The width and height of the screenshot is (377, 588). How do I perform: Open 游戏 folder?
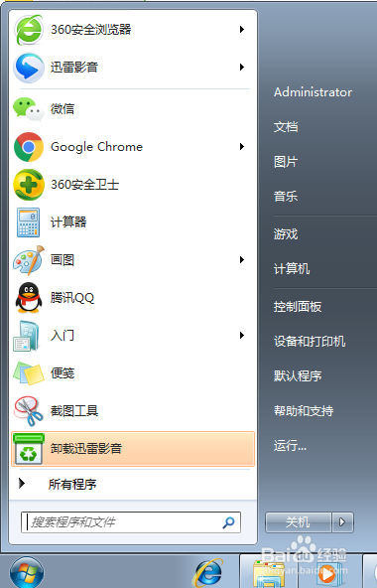click(286, 234)
